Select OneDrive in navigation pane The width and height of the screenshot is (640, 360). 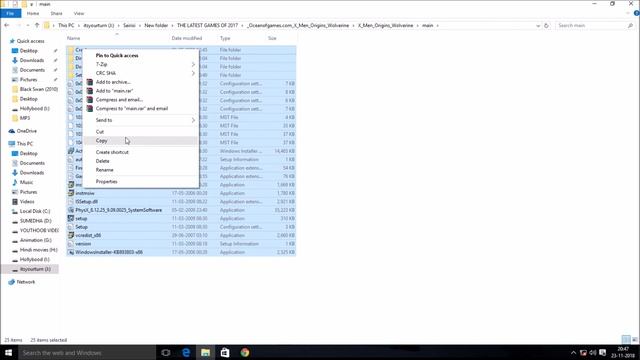[x=27, y=131]
